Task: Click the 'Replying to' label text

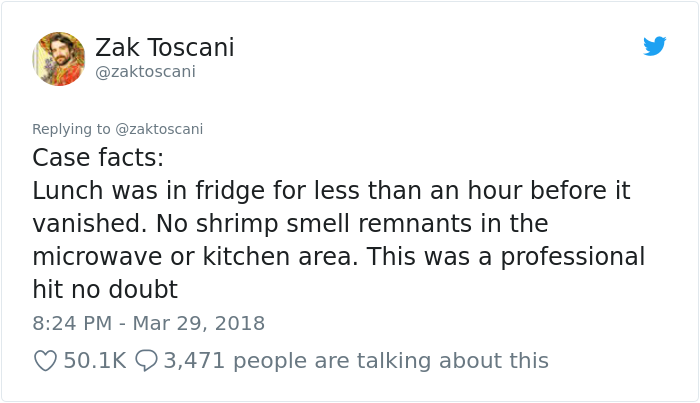Action: [72, 129]
